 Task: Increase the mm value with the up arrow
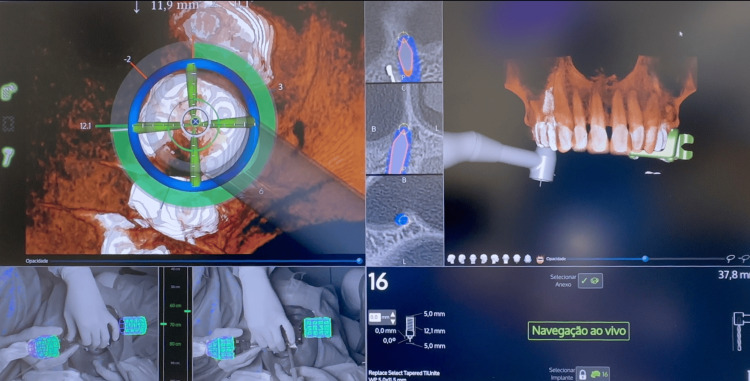(393, 314)
